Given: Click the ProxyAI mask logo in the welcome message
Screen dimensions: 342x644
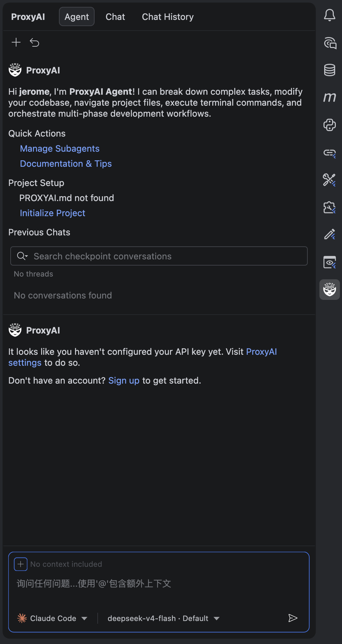Looking at the screenshot, I should tap(15, 70).
